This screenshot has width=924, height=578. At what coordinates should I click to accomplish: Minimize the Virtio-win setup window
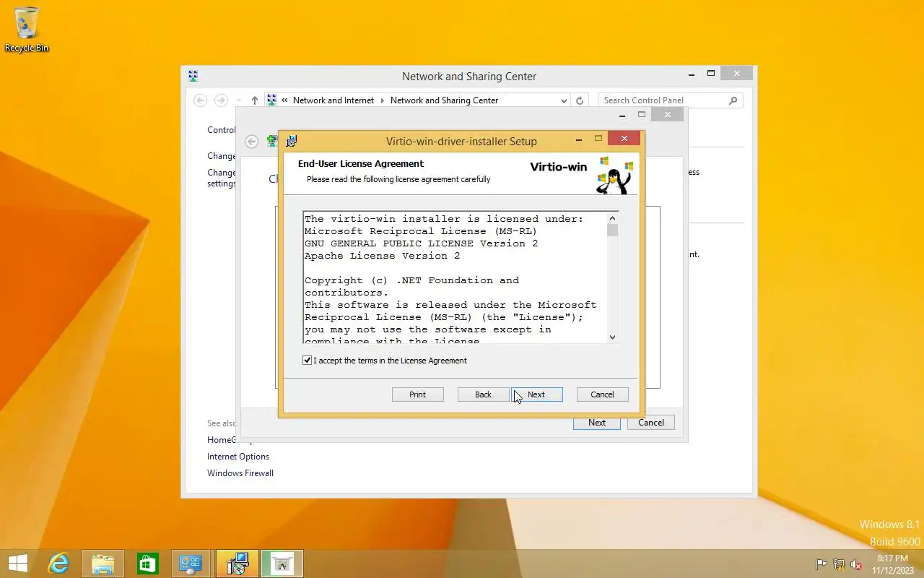pos(580,138)
